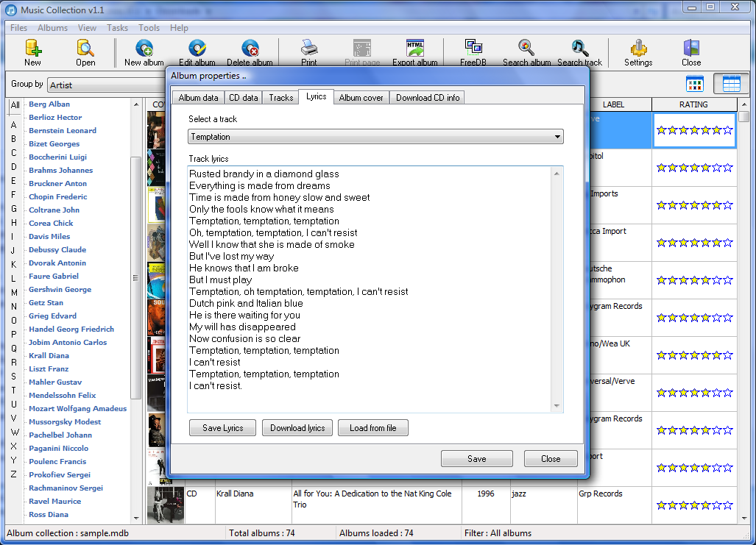Click the New album toolbar icon
This screenshot has height=545, width=756.
(x=144, y=52)
